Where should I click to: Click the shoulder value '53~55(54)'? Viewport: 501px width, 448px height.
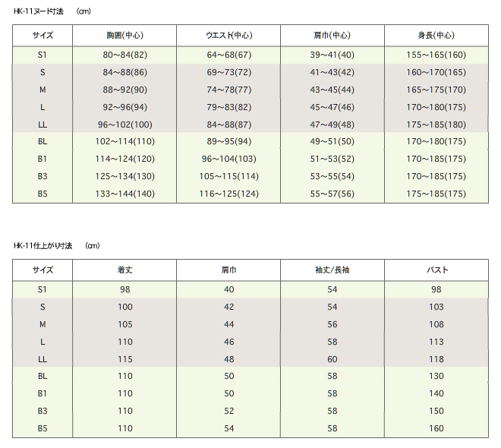[332, 176]
